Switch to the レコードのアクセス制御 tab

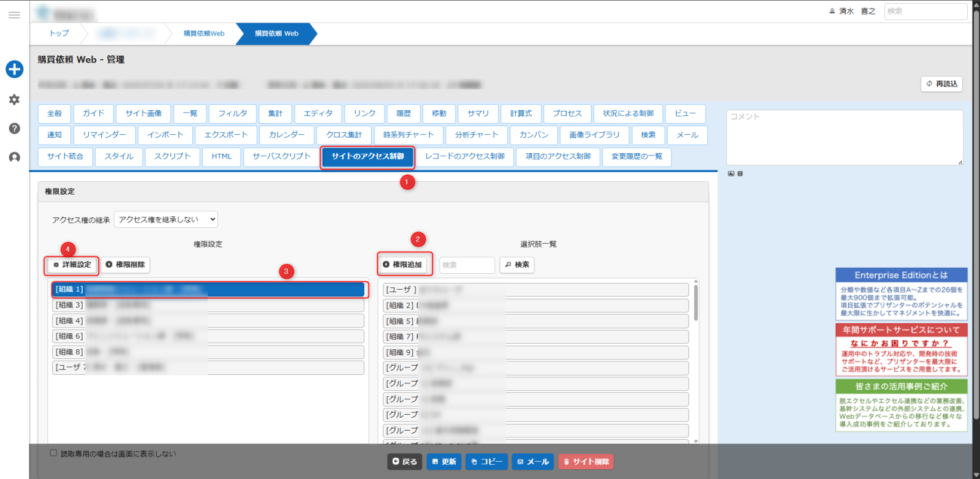pyautogui.click(x=465, y=157)
